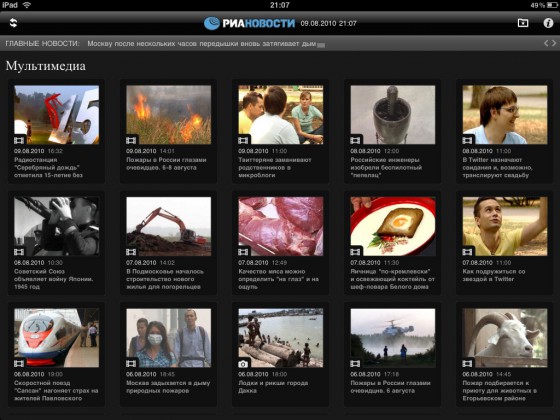
Task: Open Серебряный дождь radio station video
Action: pyautogui.click(x=56, y=115)
